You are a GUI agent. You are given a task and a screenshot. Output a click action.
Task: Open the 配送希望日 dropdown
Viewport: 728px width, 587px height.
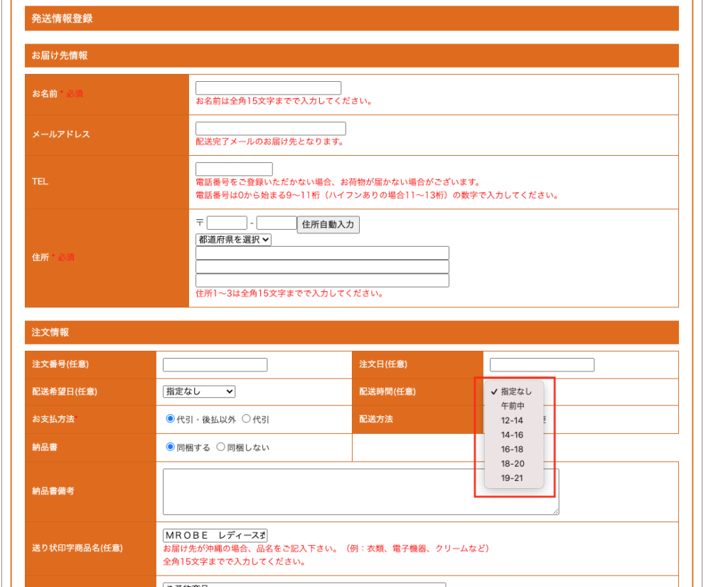(199, 391)
